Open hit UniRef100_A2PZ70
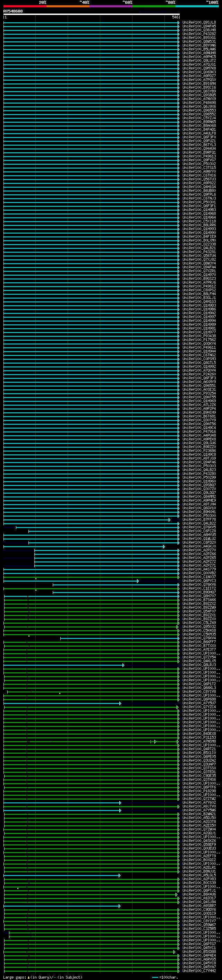This screenshot has width=222, height=980. (199, 550)
